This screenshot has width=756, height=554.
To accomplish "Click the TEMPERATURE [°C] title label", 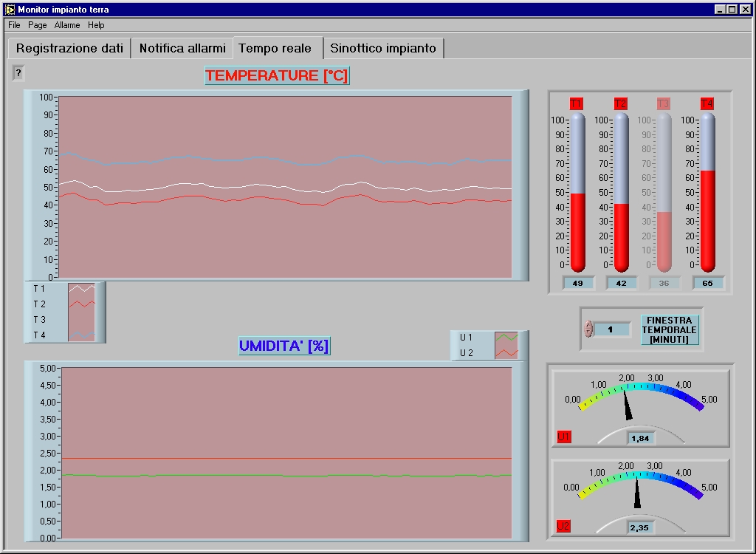I will [x=278, y=76].
